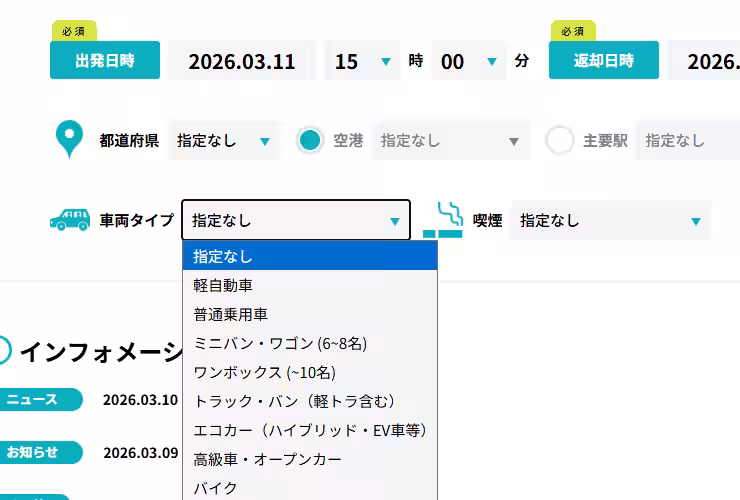The height and width of the screenshot is (500, 740).
Task: Select the 空港 (airport) radio button
Action: point(310,141)
